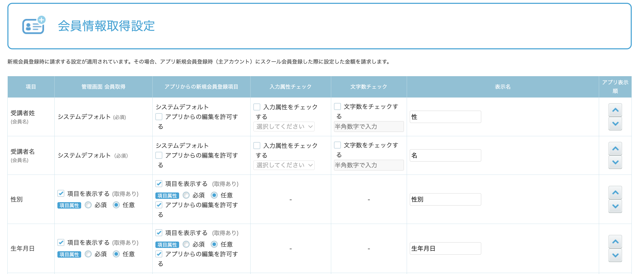
Task: Select 必須 for 生年月日 in app column
Action: (186, 244)
